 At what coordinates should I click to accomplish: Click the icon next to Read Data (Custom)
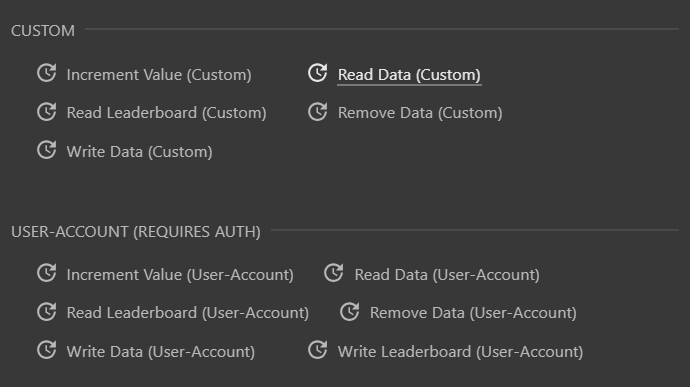click(x=317, y=73)
